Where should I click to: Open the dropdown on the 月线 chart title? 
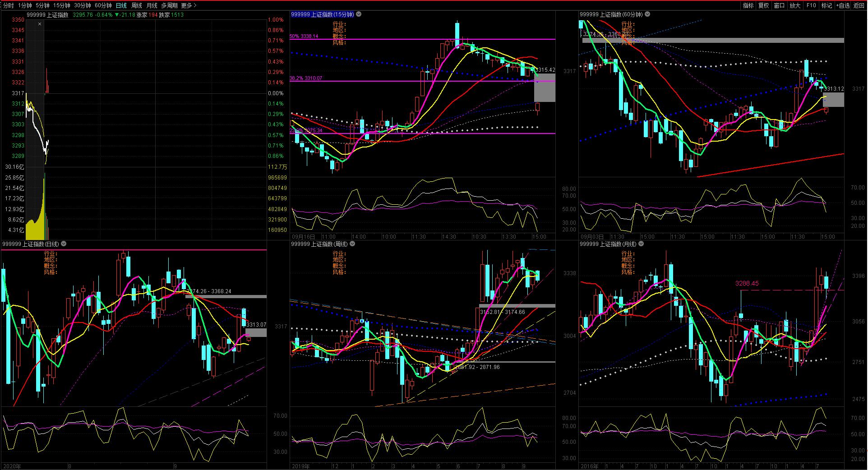(x=641, y=244)
